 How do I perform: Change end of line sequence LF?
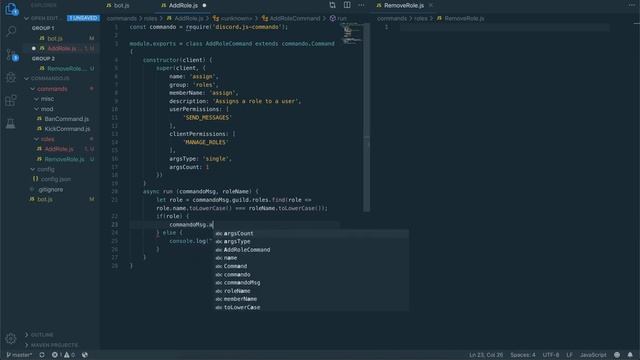569,355
